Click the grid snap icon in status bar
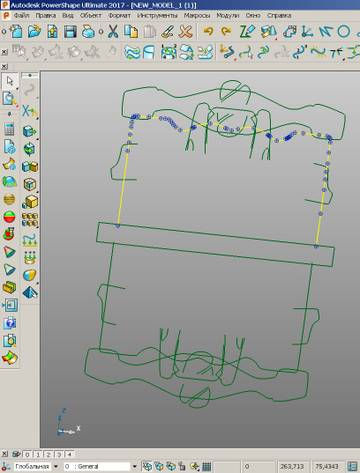Screen dimensions: 360x473 click(207, 466)
